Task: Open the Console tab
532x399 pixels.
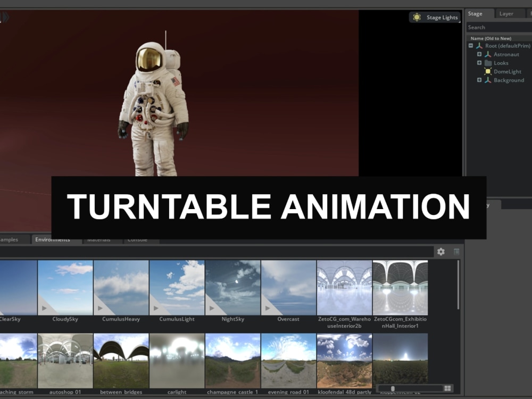Action: pos(139,239)
